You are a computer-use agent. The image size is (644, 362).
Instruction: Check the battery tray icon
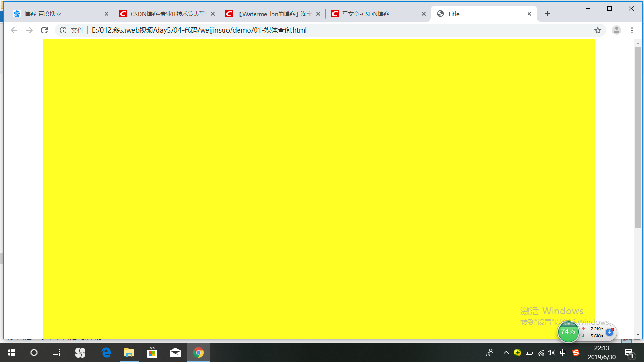529,353
